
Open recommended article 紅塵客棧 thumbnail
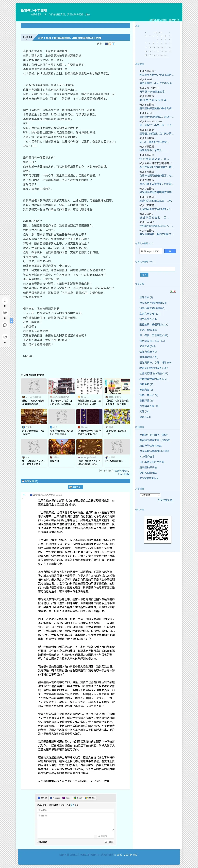(x=62, y=447)
